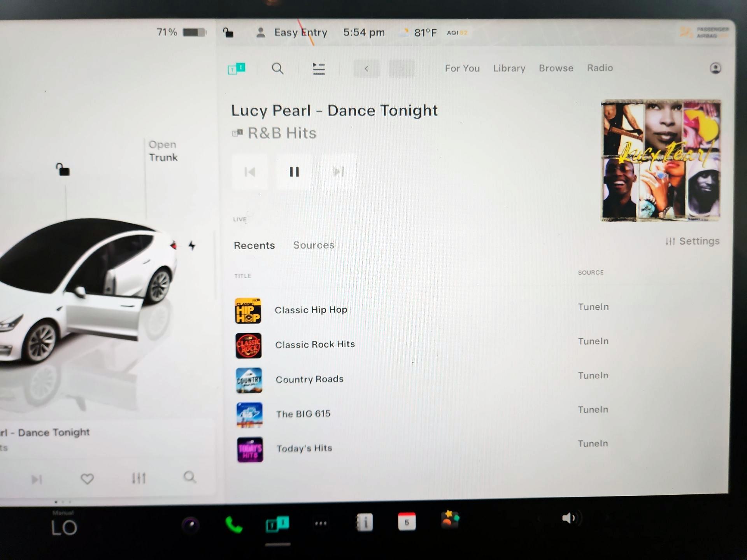Open the Phone app in dock
747x560 pixels.
(x=234, y=525)
